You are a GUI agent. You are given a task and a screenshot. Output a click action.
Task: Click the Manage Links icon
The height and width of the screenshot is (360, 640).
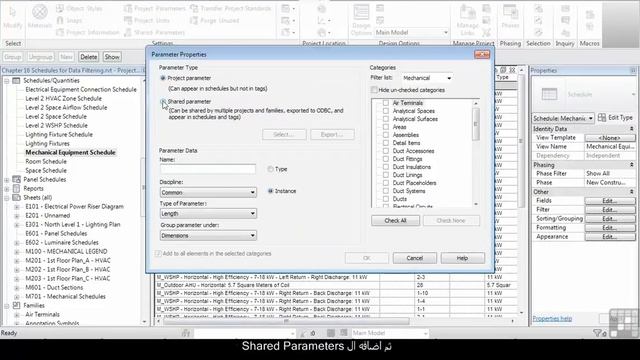(x=467, y=13)
